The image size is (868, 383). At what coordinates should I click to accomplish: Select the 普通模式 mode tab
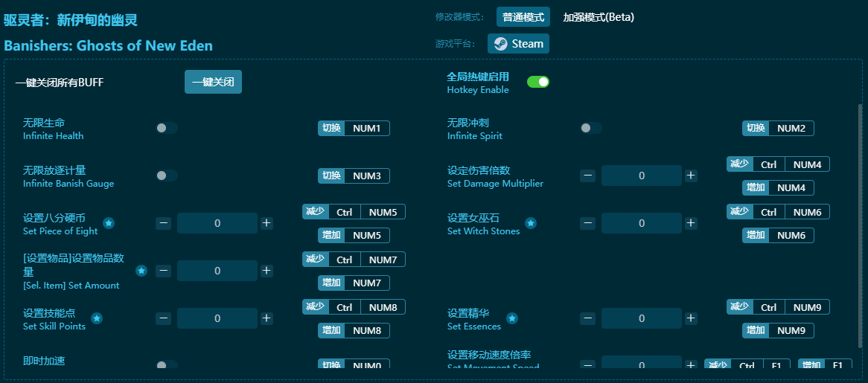coord(523,17)
